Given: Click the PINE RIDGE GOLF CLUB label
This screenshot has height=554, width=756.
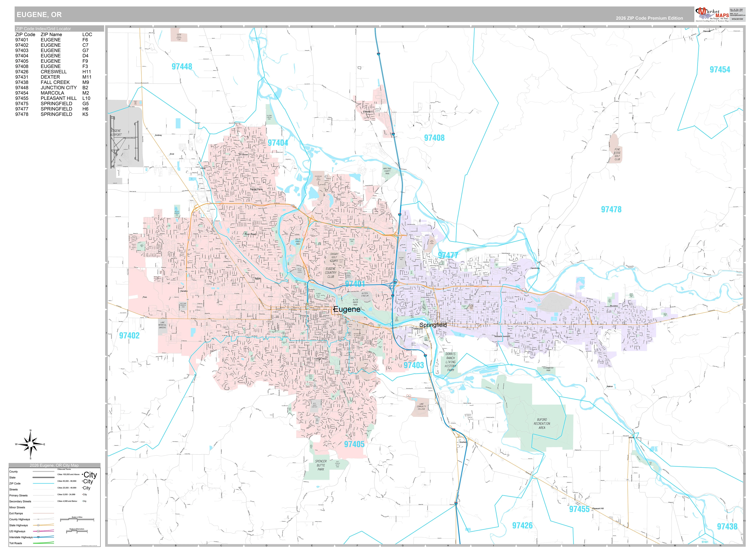Looking at the screenshot, I should [617, 154].
